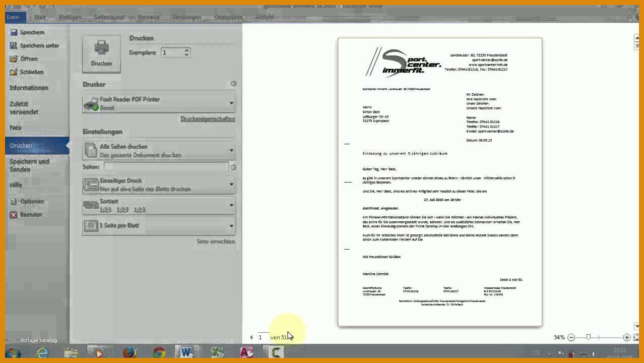The width and height of the screenshot is (644, 363).
Task: Click the Word icon in the taskbar
Action: [x=187, y=352]
